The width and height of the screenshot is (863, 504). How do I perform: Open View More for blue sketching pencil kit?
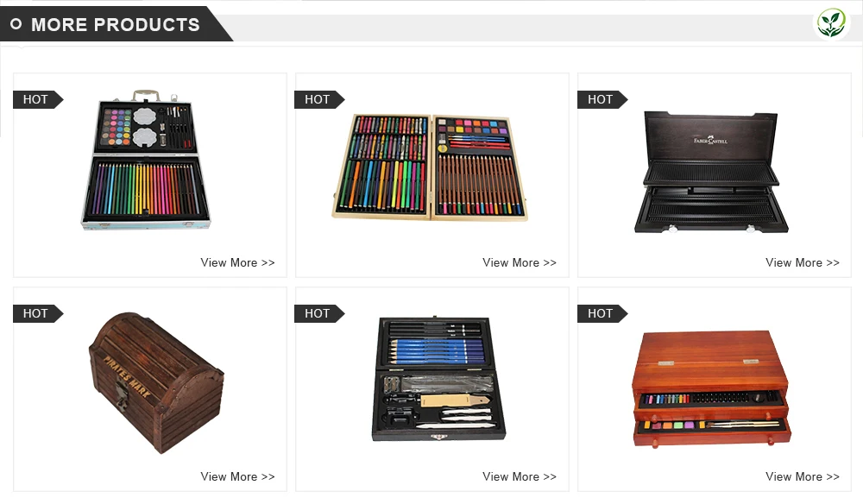520,477
